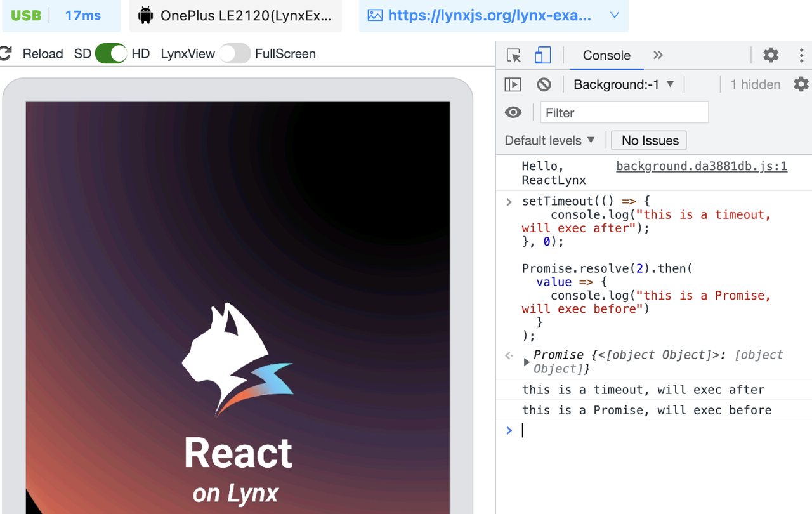The image size is (812, 514).
Task: Click the live expression eye icon
Action: pyautogui.click(x=513, y=112)
